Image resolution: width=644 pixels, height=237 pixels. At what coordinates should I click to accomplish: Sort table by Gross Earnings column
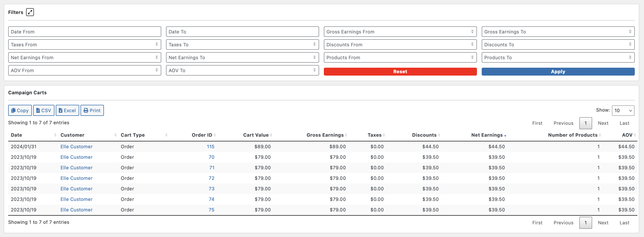pyautogui.click(x=311, y=135)
